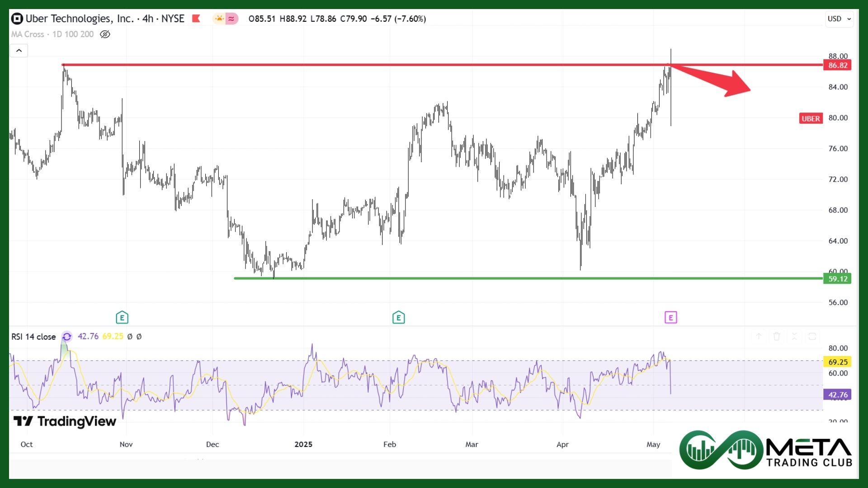This screenshot has height=488, width=868.
Task: Click the yellow RSI MA value 69.25
Action: [113, 336]
